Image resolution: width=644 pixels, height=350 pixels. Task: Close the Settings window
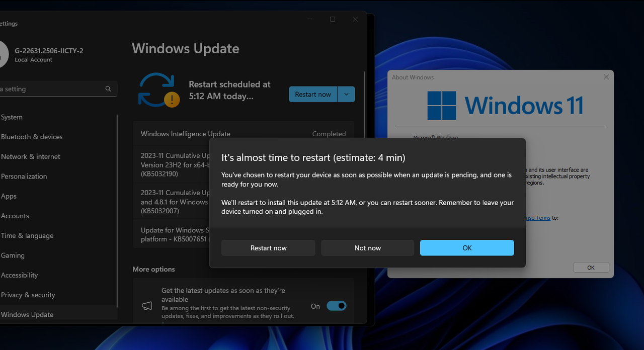355,19
